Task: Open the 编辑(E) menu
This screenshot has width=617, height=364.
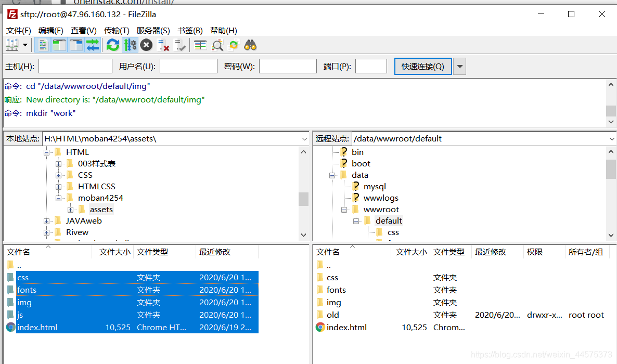Action: [x=51, y=31]
